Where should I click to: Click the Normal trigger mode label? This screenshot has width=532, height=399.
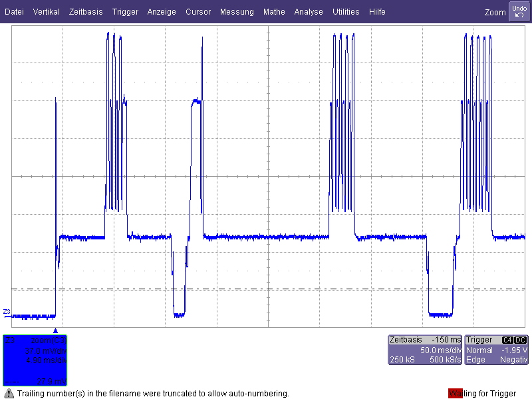(x=479, y=350)
